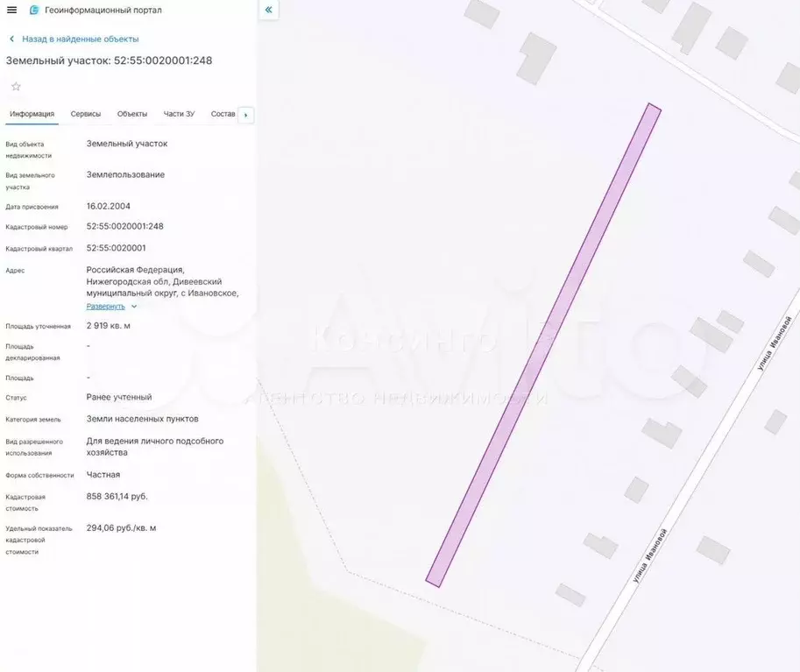800x672 pixels.
Task: Select the value Землепользование
Action: [125, 174]
